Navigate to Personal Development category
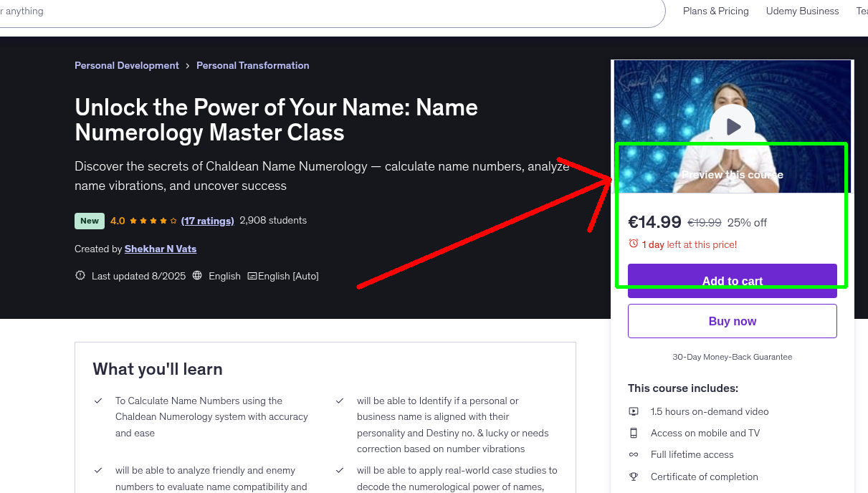The width and height of the screenshot is (868, 493). point(126,65)
